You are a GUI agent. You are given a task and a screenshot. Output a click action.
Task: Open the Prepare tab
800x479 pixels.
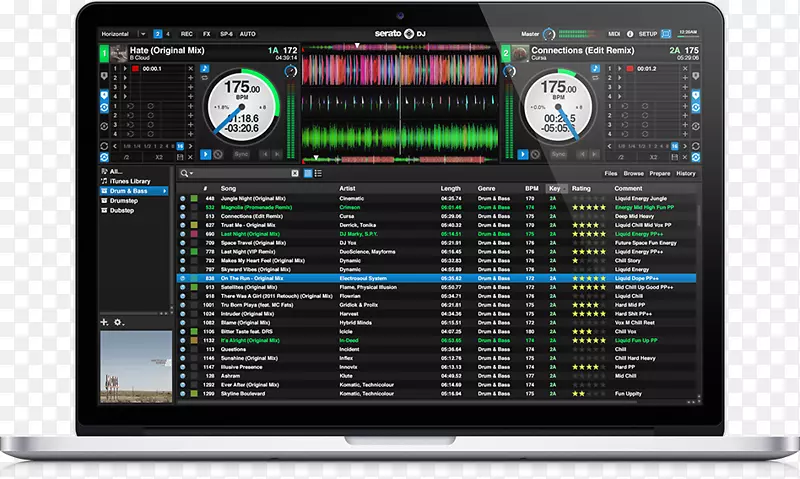[x=660, y=173]
